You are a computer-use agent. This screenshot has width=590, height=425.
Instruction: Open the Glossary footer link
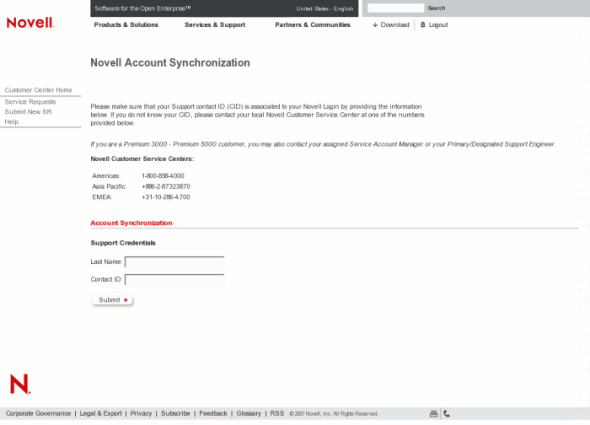pyautogui.click(x=249, y=413)
